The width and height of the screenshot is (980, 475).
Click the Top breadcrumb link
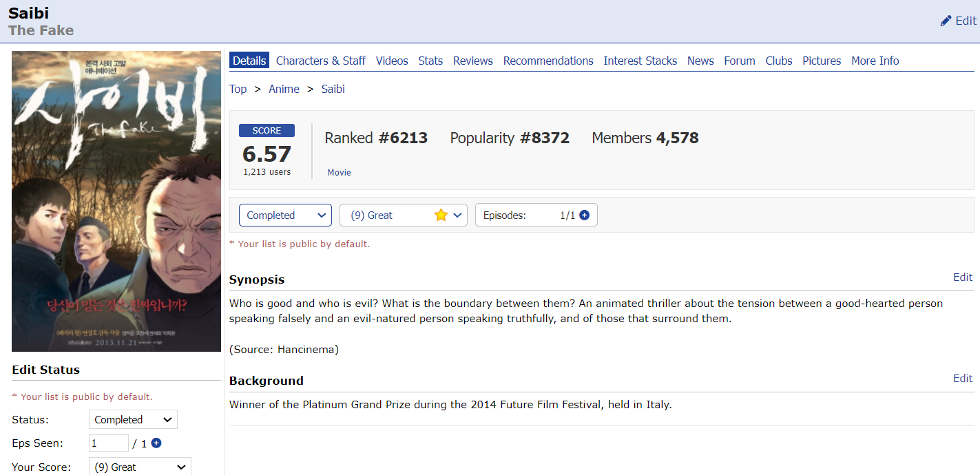pyautogui.click(x=238, y=89)
